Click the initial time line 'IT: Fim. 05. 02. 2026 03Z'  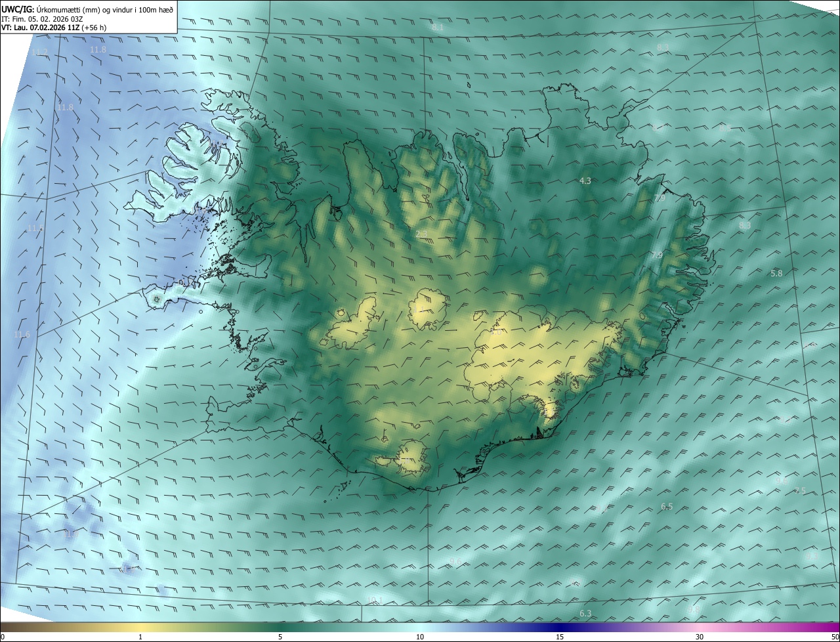42,18
